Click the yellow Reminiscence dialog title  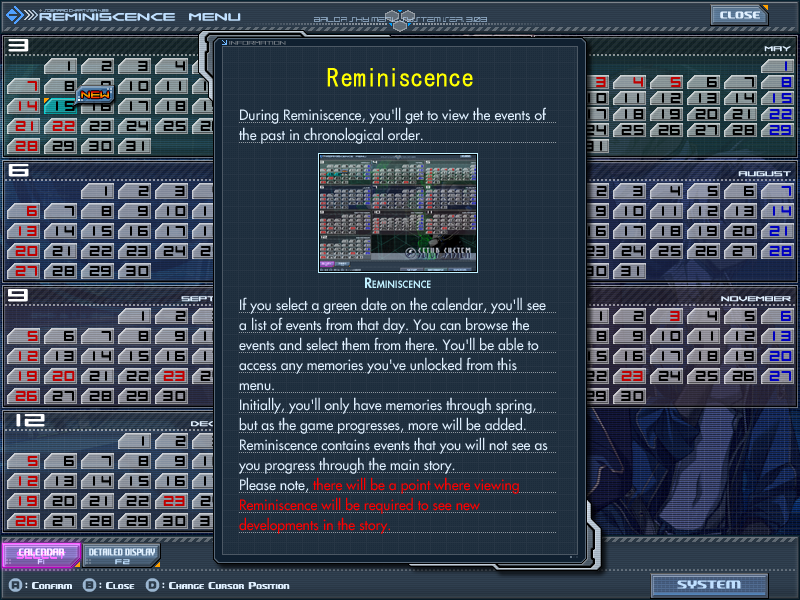coord(399,78)
